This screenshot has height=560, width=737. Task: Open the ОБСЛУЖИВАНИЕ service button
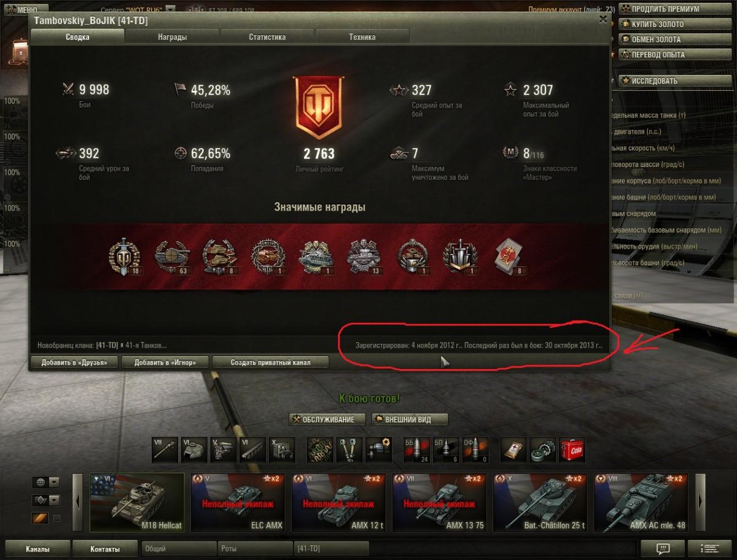[327, 419]
